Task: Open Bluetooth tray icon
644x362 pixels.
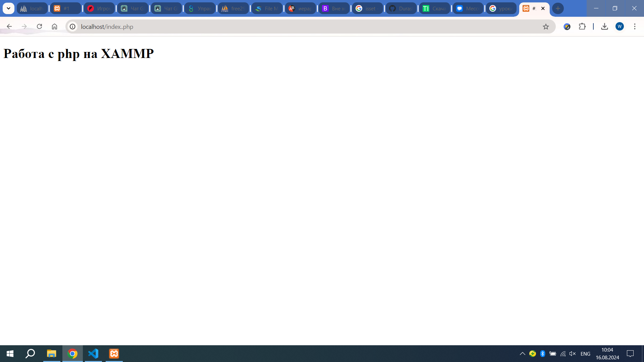Action: 543,354
